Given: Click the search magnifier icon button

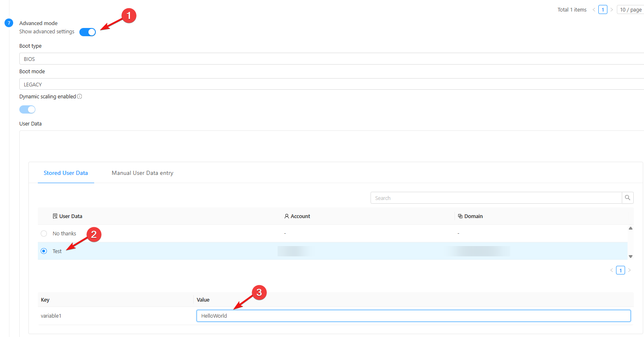Looking at the screenshot, I should coord(628,198).
